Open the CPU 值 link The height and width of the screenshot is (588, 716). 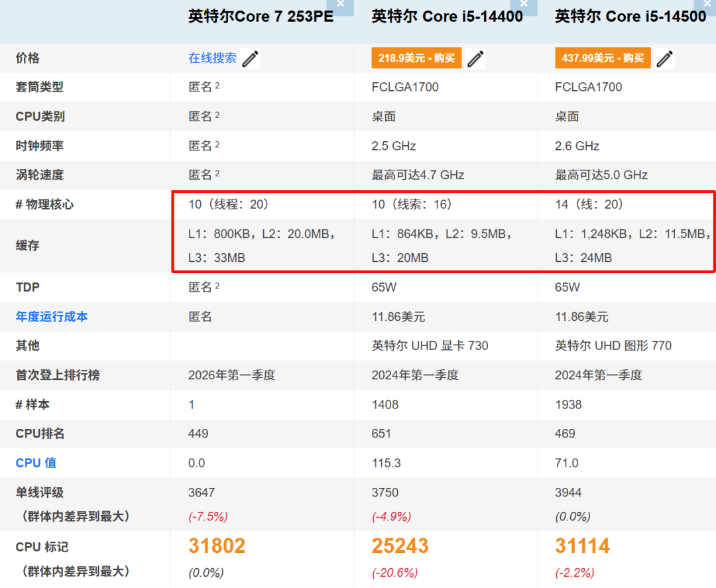(x=36, y=463)
